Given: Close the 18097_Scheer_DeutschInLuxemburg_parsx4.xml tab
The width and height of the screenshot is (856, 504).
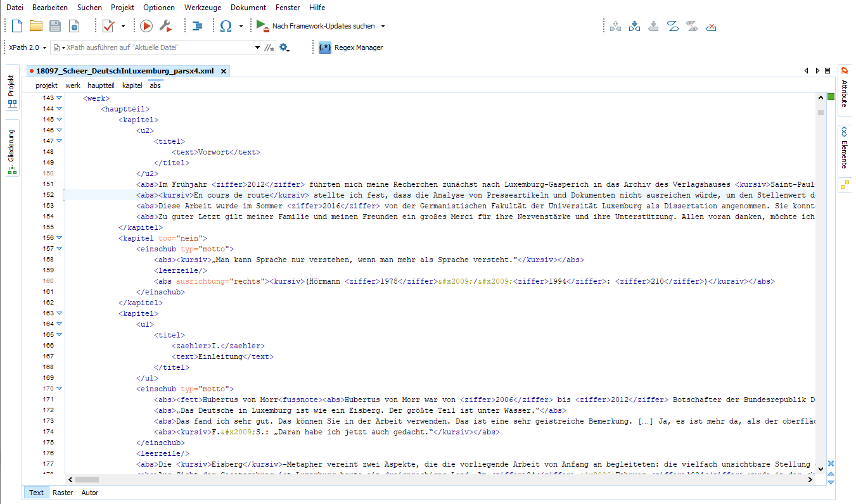Looking at the screenshot, I should click(x=223, y=71).
